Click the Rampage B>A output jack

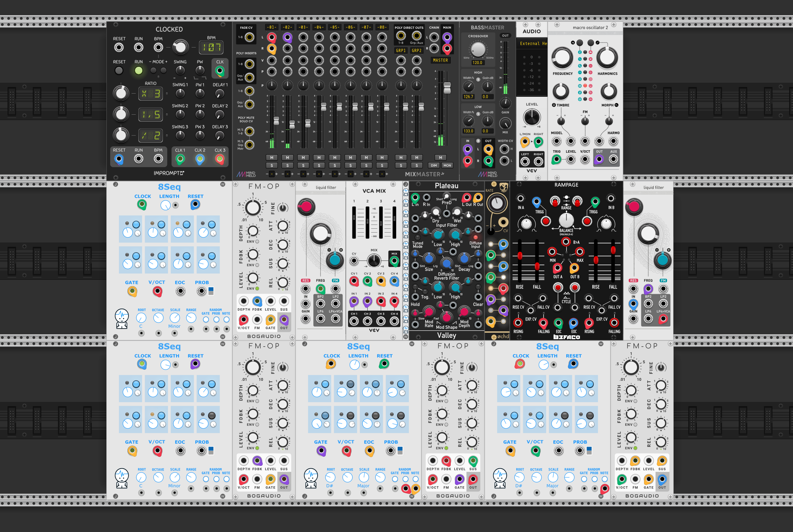click(x=566, y=242)
